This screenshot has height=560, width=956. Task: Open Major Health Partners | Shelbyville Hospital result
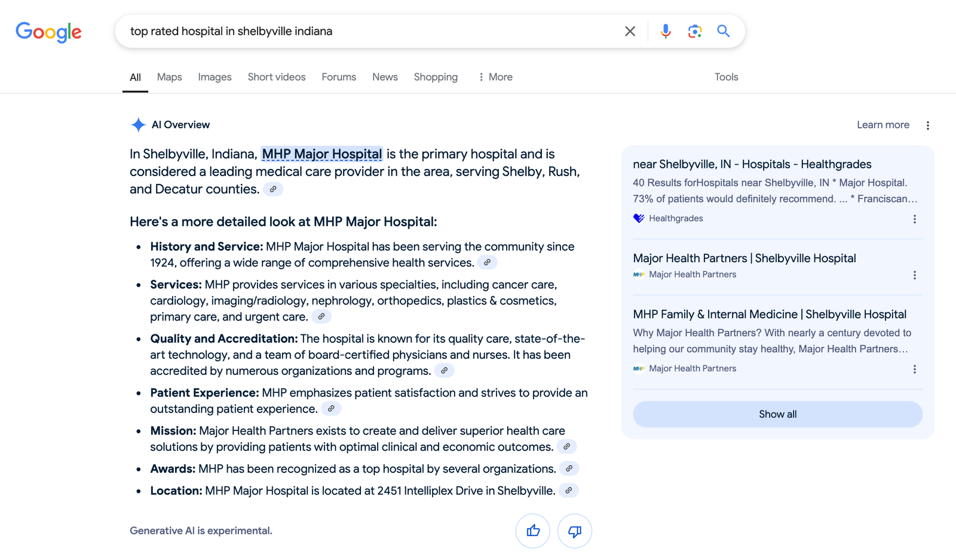(744, 259)
